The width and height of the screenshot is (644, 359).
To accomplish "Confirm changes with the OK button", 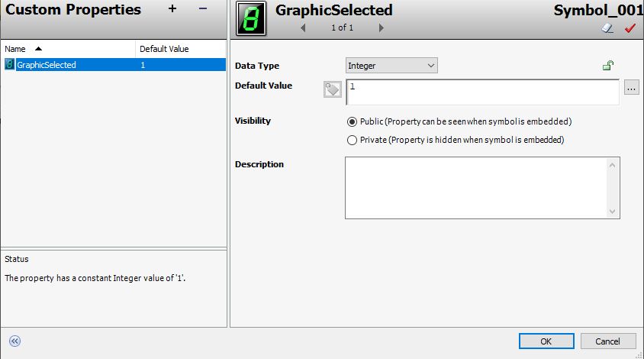I will pyautogui.click(x=546, y=341).
